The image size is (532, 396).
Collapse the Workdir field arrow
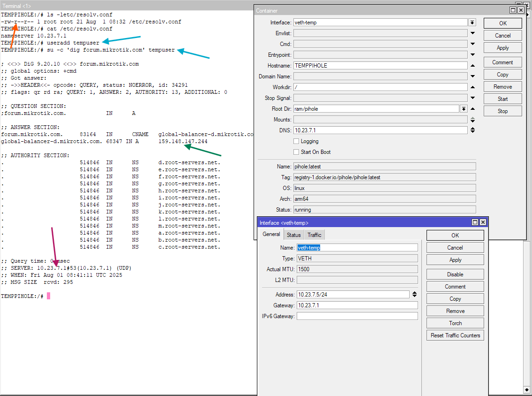(472, 87)
